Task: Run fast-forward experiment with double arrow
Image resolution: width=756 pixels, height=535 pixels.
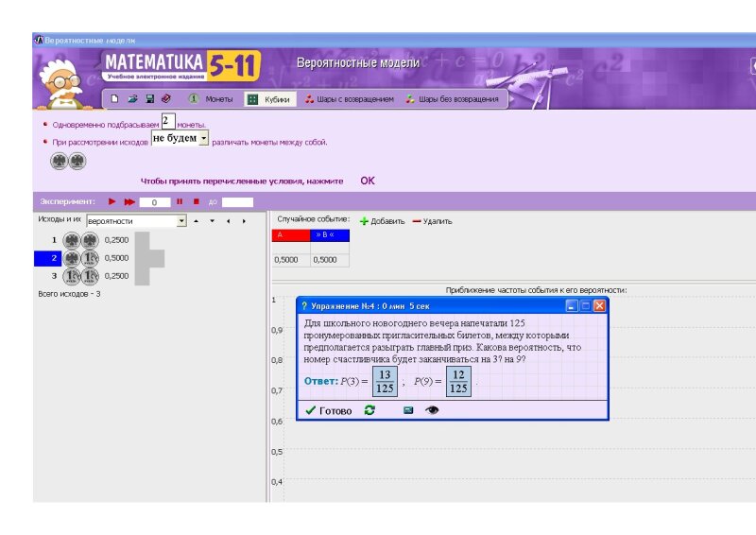Action: [129, 201]
